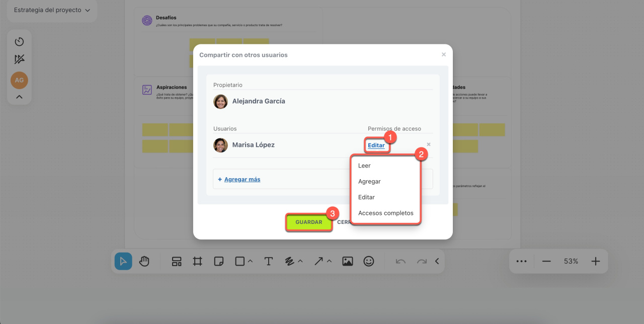Expand the shape tool options chevron

(250, 261)
